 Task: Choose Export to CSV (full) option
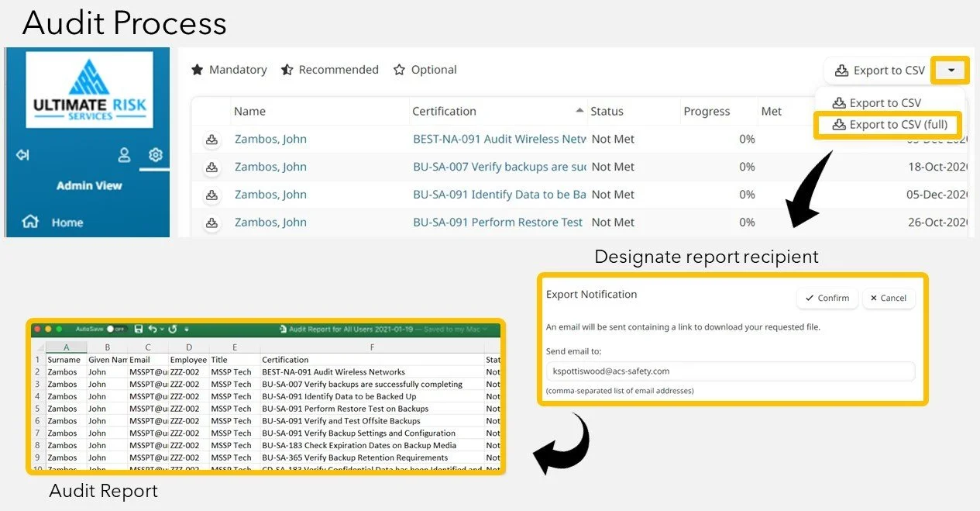(888, 125)
